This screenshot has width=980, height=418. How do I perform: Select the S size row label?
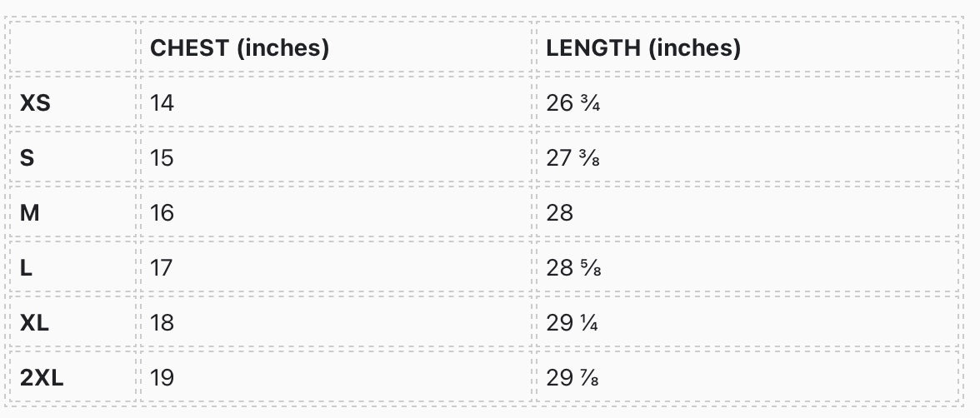click(27, 157)
